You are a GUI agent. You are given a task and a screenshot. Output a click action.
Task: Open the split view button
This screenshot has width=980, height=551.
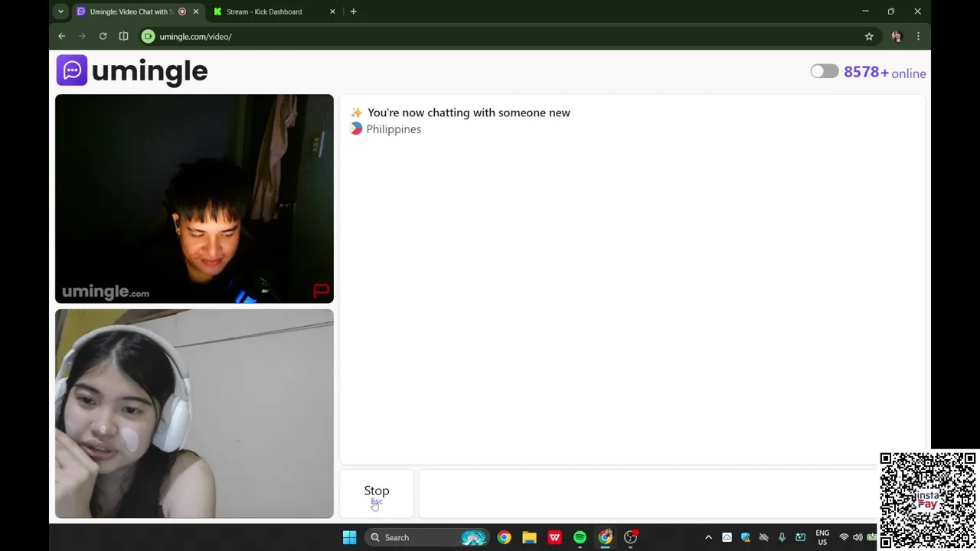pos(123,36)
